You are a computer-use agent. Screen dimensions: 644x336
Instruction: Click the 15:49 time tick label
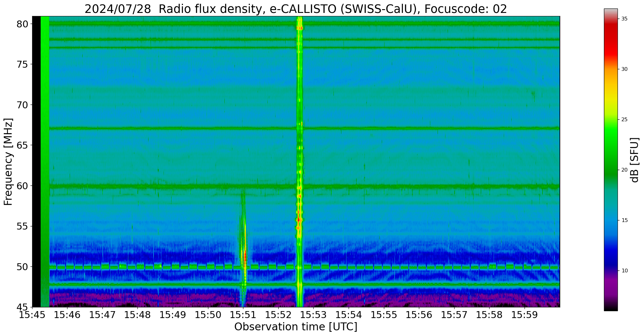[173, 315]
